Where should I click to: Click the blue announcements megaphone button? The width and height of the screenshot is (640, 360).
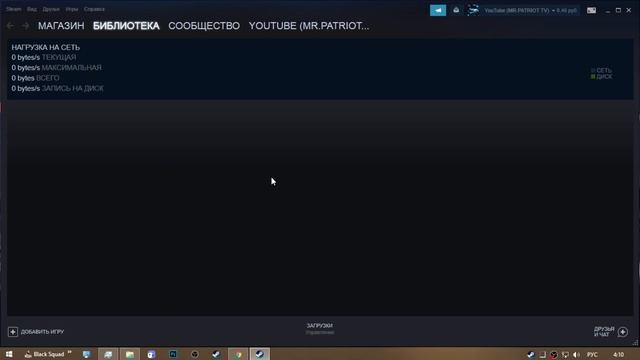438,10
